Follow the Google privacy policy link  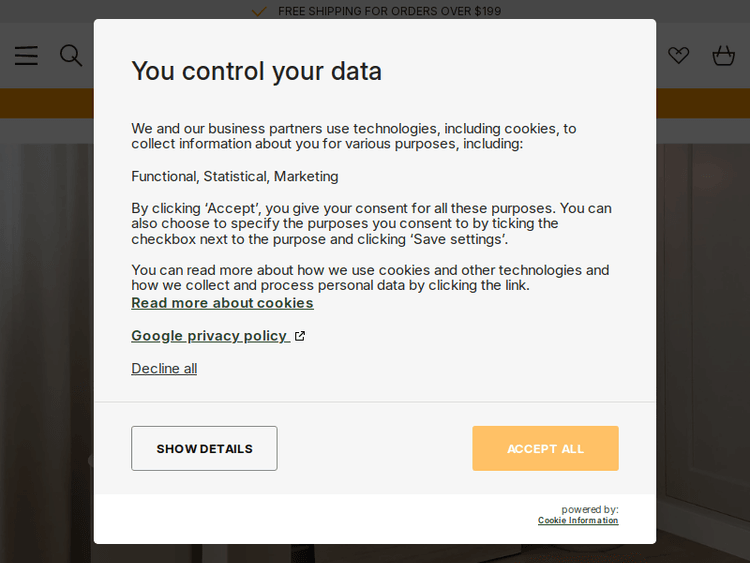pyautogui.click(x=209, y=336)
